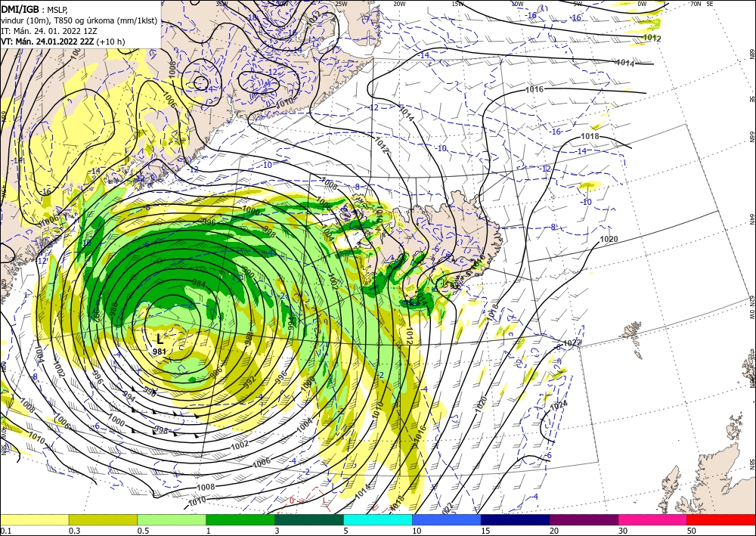The width and height of the screenshot is (756, 536).
Task: Click the '10W' longitude label
Action: pos(517,4)
